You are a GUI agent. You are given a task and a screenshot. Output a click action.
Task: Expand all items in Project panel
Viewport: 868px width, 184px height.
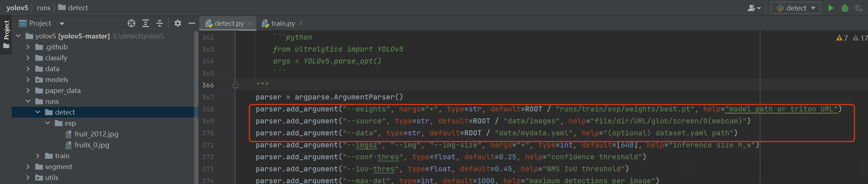click(x=146, y=23)
